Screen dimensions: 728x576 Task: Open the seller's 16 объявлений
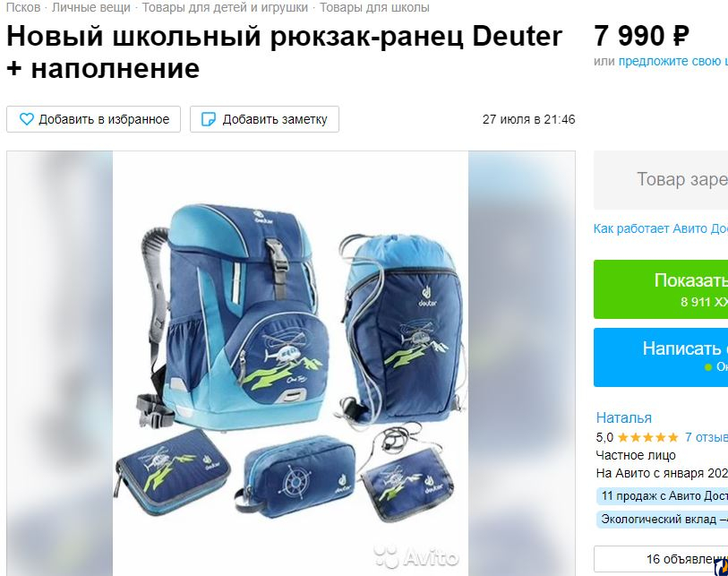pyautogui.click(x=661, y=559)
